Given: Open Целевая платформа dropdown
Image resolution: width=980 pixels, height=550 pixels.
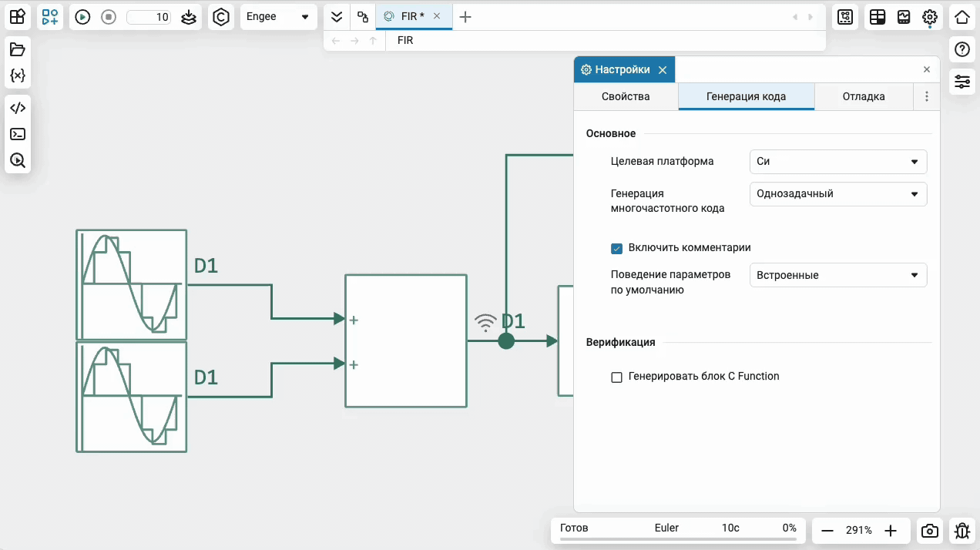Looking at the screenshot, I should [x=838, y=162].
